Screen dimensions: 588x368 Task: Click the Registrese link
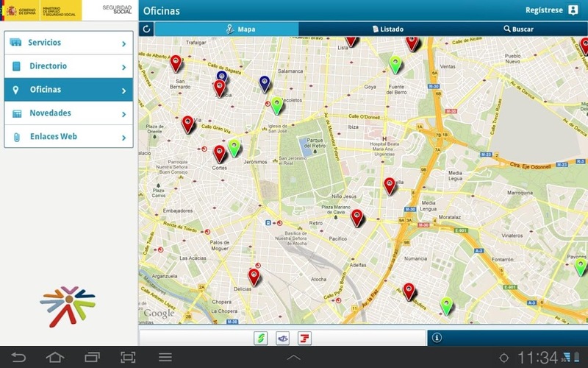(544, 10)
